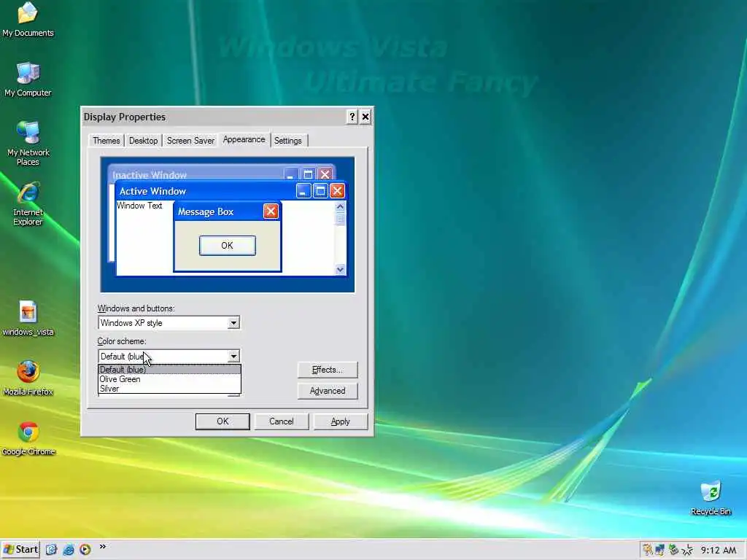Image resolution: width=747 pixels, height=560 pixels.
Task: Switch to the Screen Saver tab
Action: (x=190, y=141)
